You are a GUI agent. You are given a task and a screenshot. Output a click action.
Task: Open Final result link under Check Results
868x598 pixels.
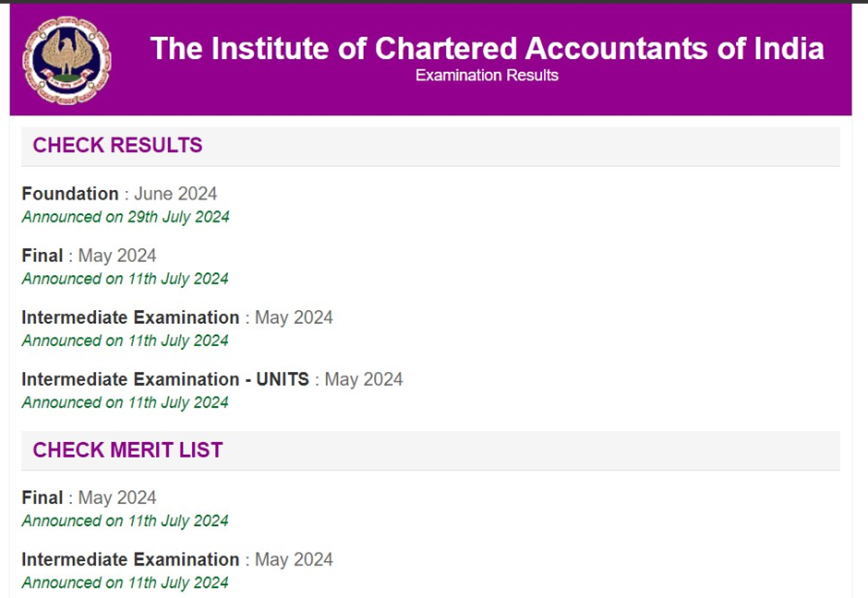(x=42, y=256)
